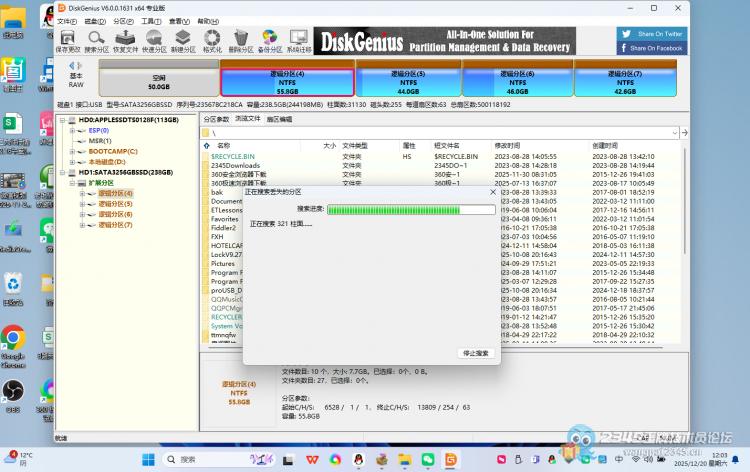This screenshot has height=472, width=750.
Task: Open the 备份分区 (Backup partition) tool
Action: 269,40
